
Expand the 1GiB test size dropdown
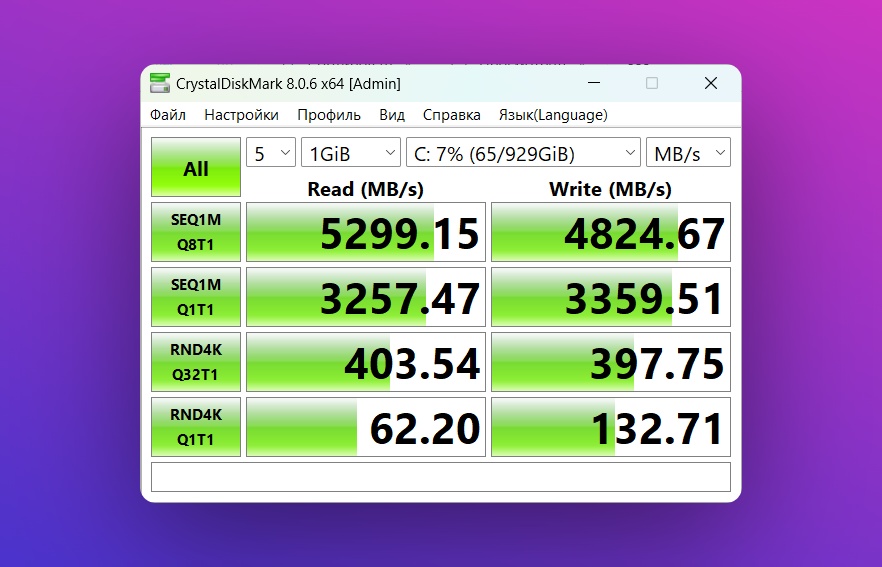tap(350, 152)
